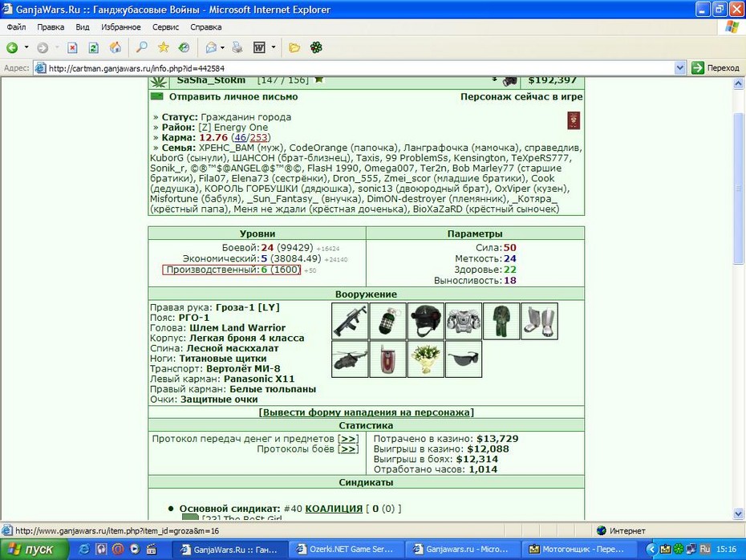This screenshot has width=746, height=560.
Task: Open the Forward button dropdown arrow
Action: [x=57, y=47]
